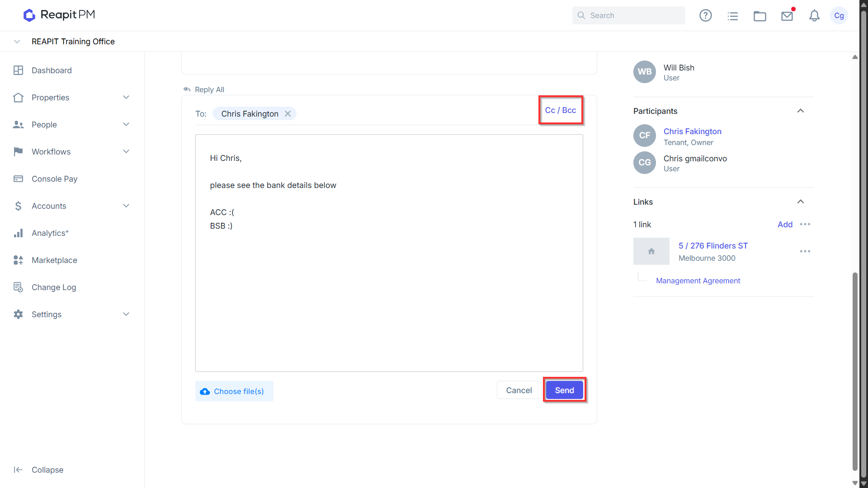This screenshot has width=868, height=488.
Task: Add a new link via Add
Action: (x=785, y=225)
